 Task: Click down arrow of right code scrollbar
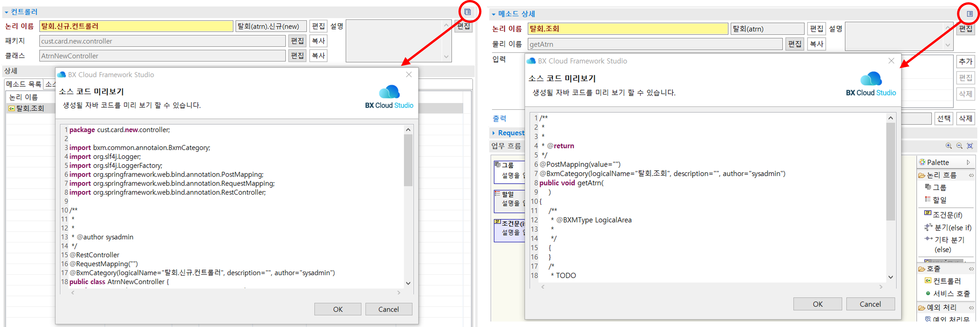[x=891, y=277]
